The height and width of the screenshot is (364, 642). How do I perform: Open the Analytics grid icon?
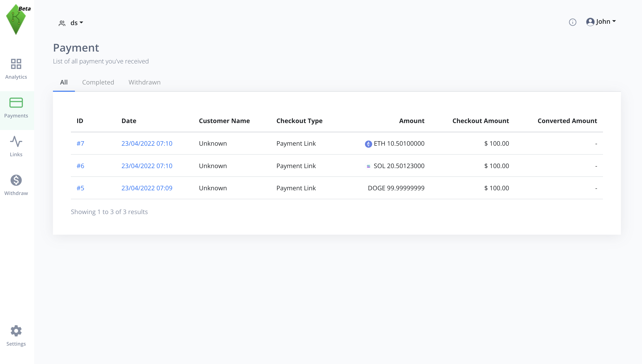(16, 64)
